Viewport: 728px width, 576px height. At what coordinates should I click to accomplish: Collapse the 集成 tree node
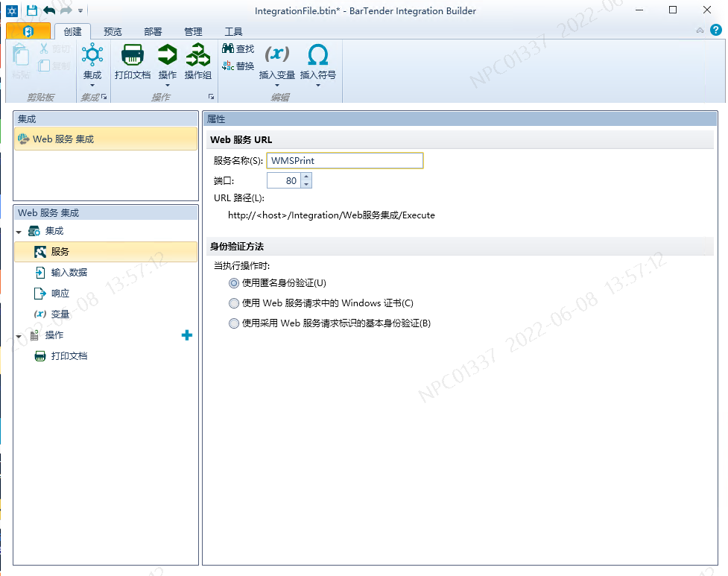tap(19, 231)
